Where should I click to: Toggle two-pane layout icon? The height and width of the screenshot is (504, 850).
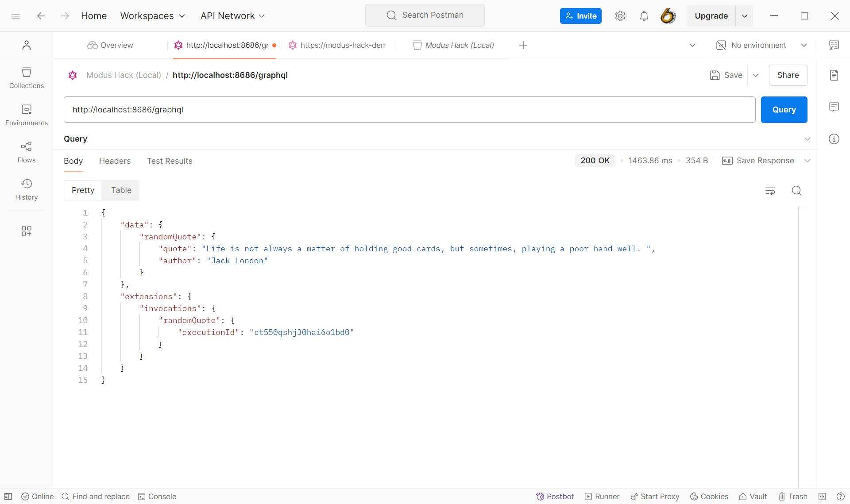click(822, 496)
